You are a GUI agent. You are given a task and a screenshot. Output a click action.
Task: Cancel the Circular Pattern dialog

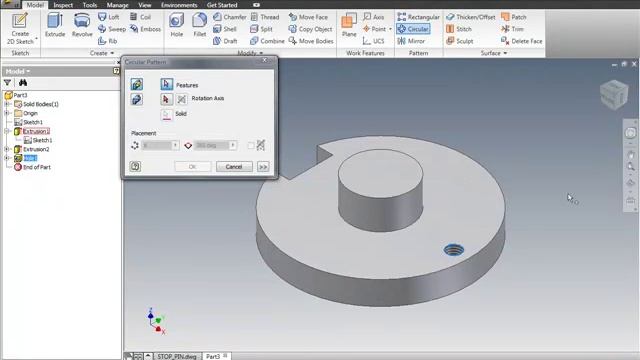[x=234, y=167]
